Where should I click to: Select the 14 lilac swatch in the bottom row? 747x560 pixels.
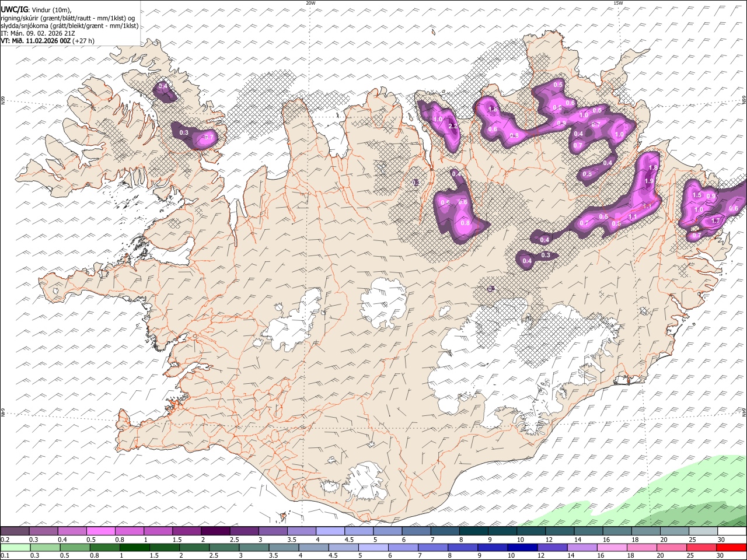(x=582, y=547)
